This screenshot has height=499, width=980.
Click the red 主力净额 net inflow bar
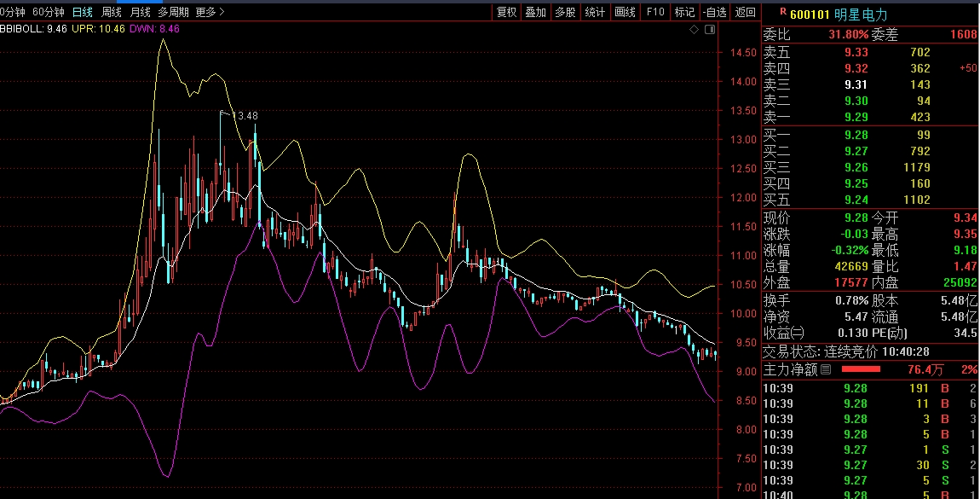point(861,370)
